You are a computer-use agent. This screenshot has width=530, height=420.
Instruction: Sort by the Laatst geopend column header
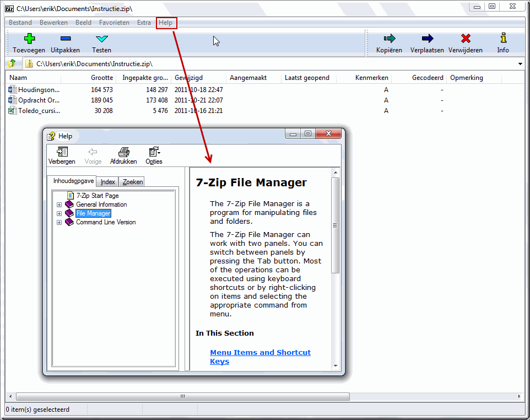tap(309, 78)
